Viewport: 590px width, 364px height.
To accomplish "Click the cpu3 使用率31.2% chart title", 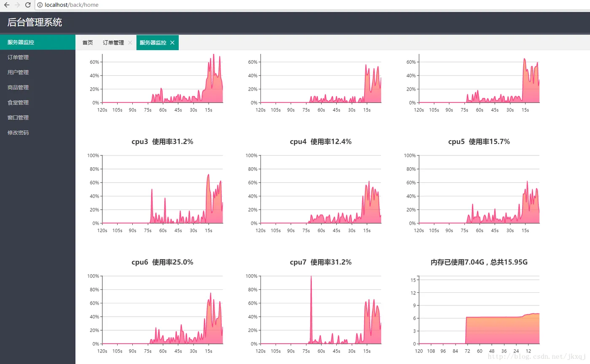I will point(162,142).
